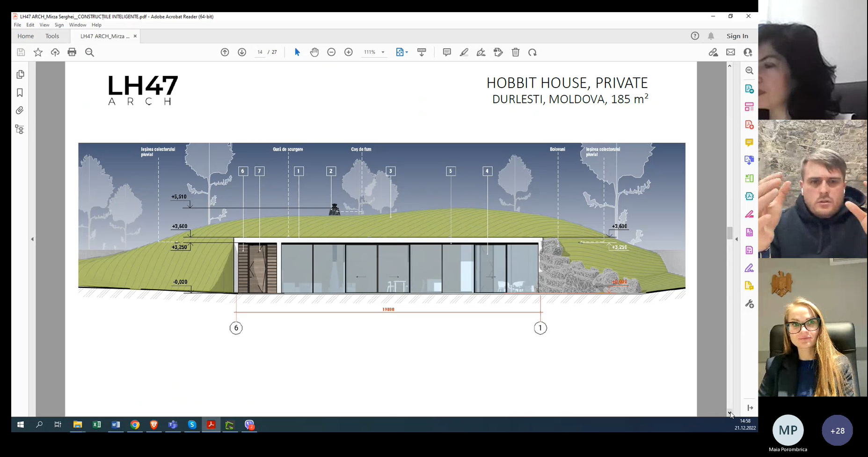Select the Highlight text pen tool
Screen dimensions: 868x457
coord(464,52)
